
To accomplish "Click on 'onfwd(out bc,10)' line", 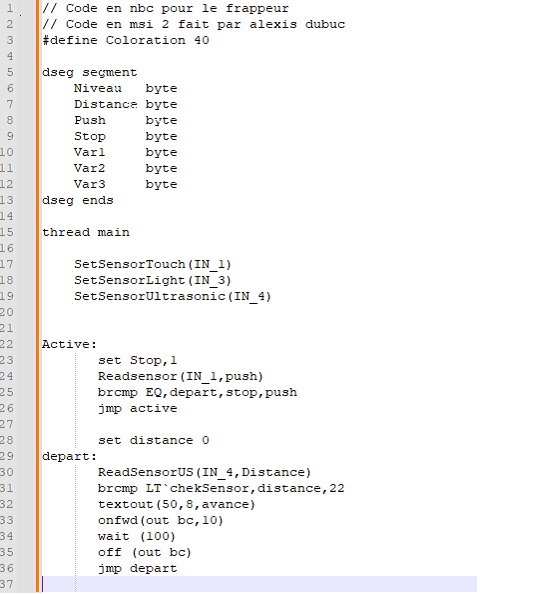I will pyautogui.click(x=161, y=520).
